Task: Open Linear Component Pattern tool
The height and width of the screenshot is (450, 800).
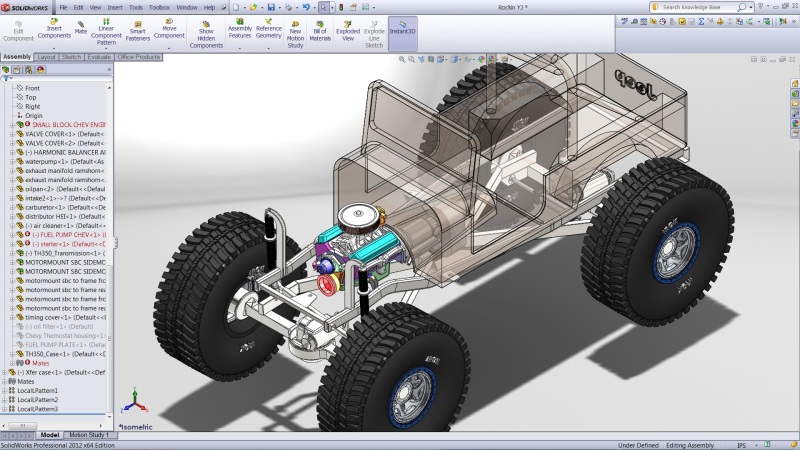Action: click(106, 32)
